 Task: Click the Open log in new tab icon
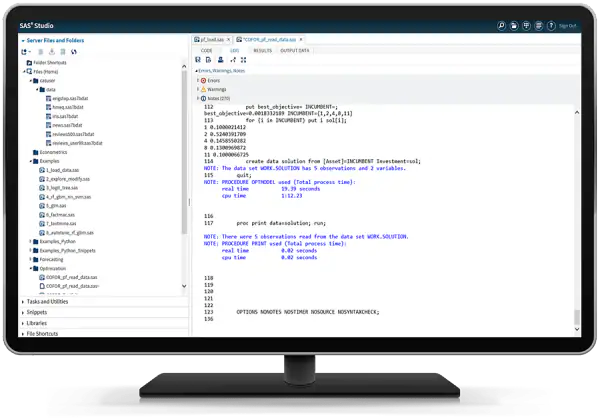pos(233,60)
